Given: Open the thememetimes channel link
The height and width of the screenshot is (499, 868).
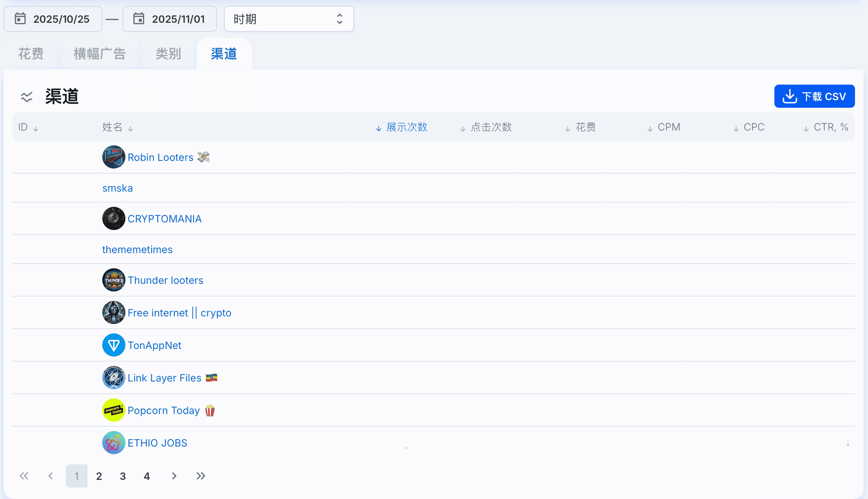Looking at the screenshot, I should click(137, 249).
